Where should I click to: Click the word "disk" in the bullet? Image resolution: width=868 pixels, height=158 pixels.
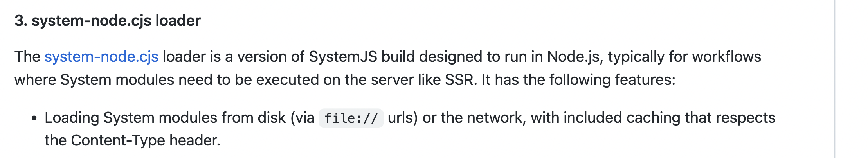tap(272, 118)
